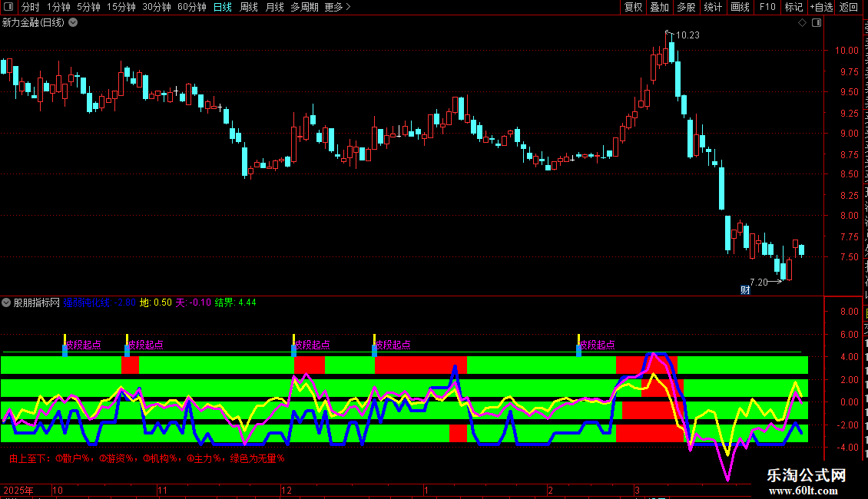Select the 1分钟 period
Screen dimensions: 868x499
coord(58,7)
